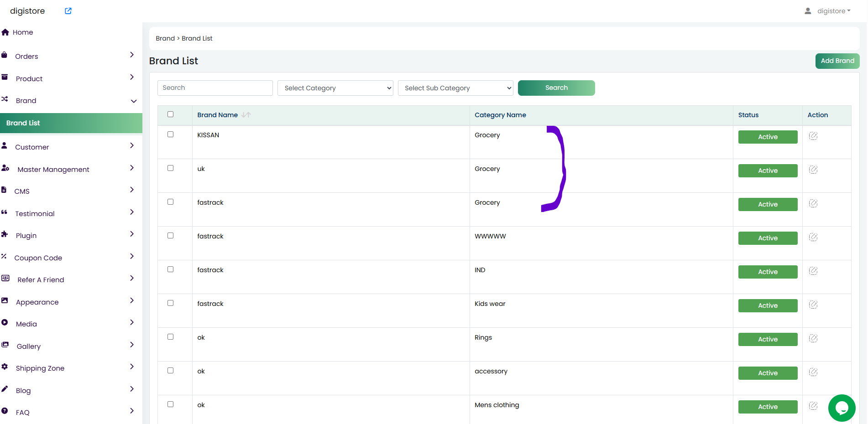Open the Select Sub Category dropdown
The image size is (868, 424).
(455, 88)
